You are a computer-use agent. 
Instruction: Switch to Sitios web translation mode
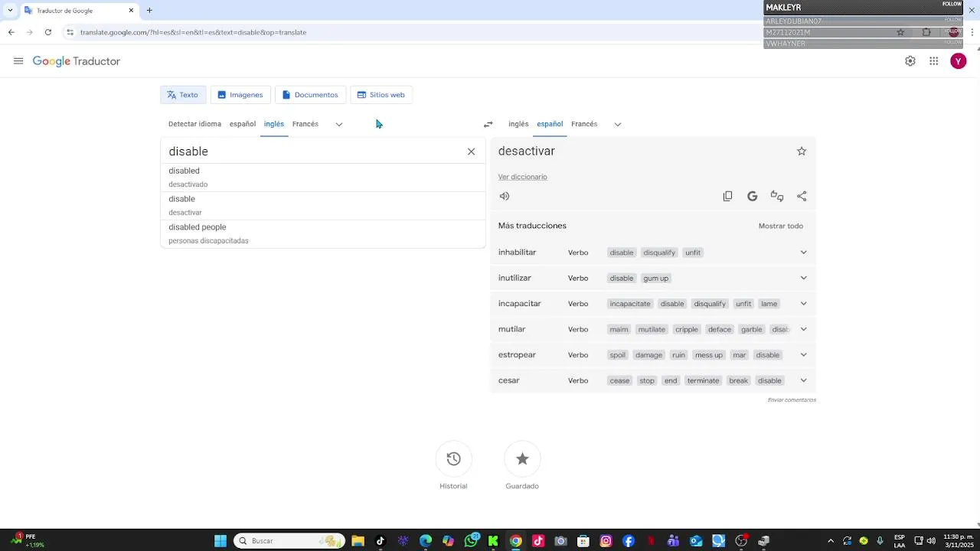pos(381,95)
